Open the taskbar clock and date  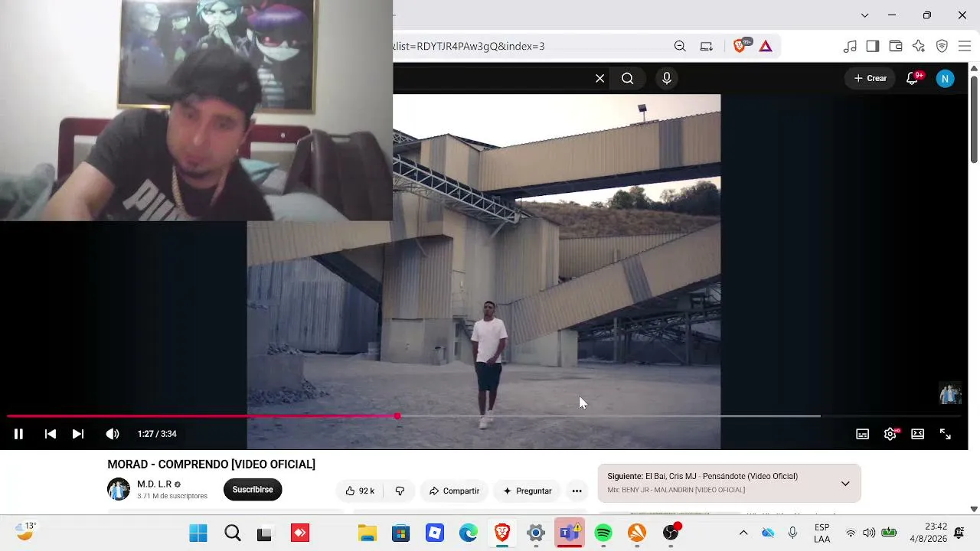click(936, 533)
